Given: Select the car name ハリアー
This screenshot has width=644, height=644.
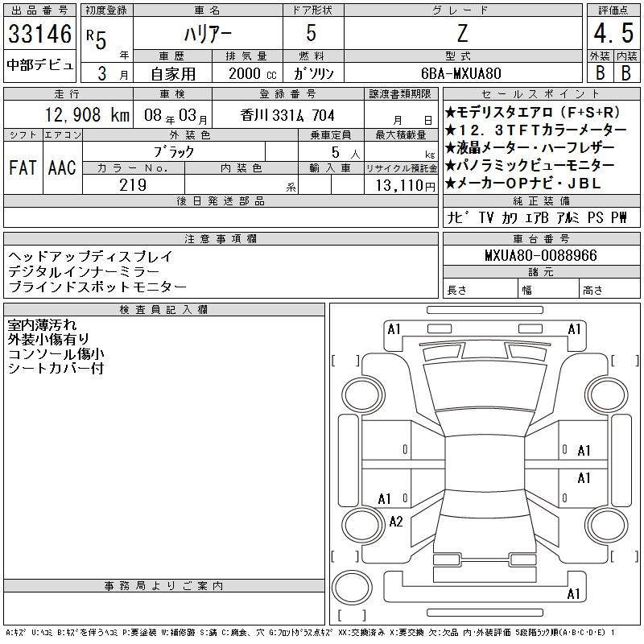Looking at the screenshot, I should [208, 34].
